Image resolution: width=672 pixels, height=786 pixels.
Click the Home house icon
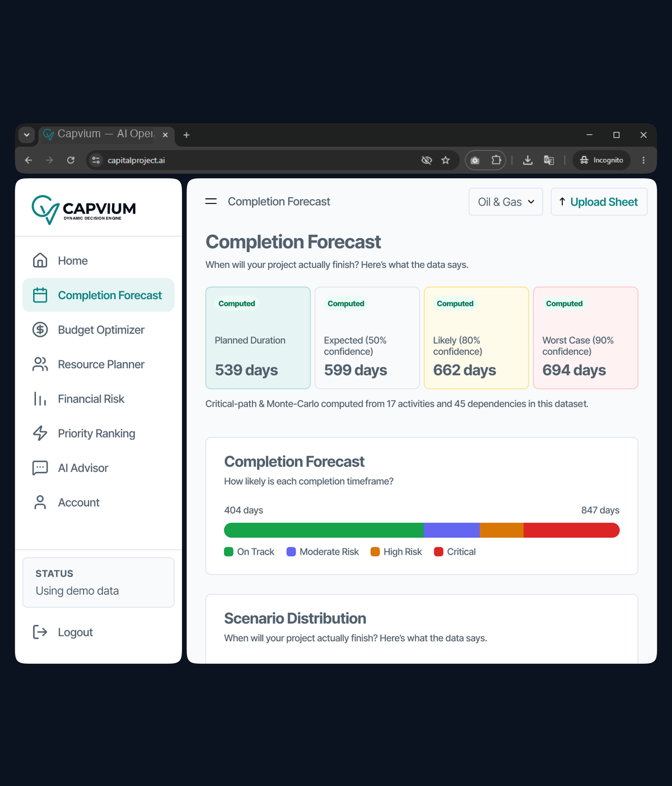pos(40,261)
